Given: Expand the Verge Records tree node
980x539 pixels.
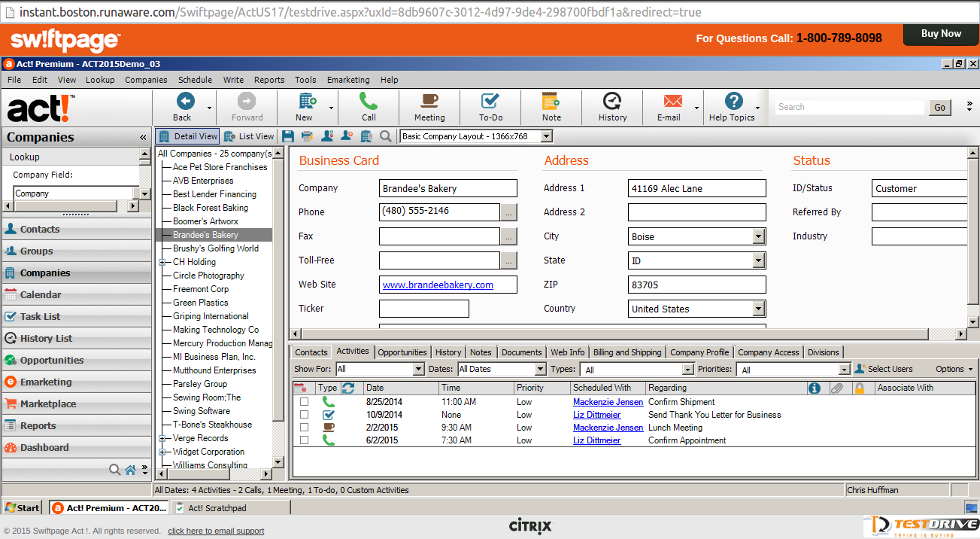Looking at the screenshot, I should click(162, 438).
